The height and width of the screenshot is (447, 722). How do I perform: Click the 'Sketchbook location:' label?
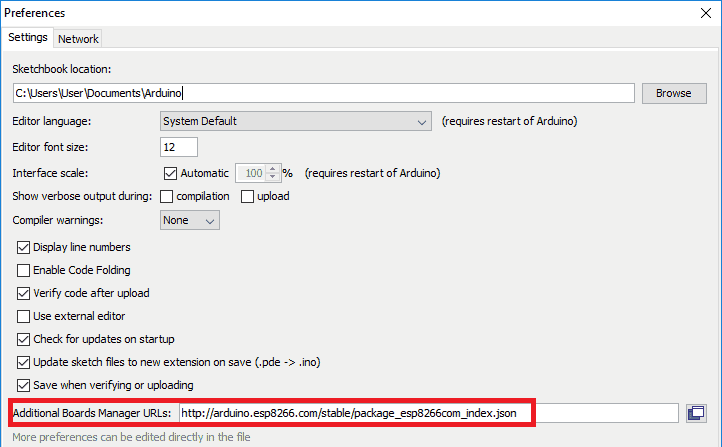(62, 69)
